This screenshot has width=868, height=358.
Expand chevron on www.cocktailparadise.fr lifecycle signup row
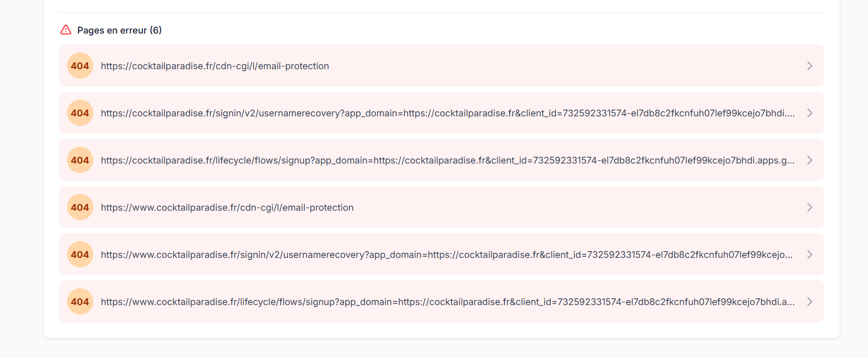(x=809, y=301)
